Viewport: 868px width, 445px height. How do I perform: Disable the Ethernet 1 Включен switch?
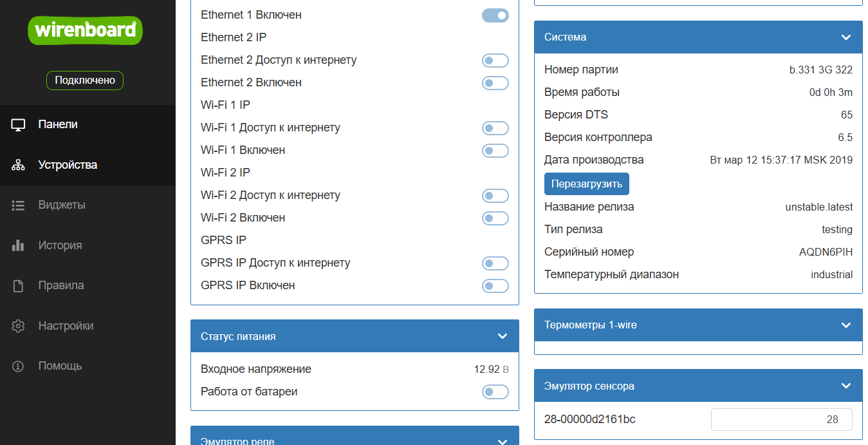[495, 15]
